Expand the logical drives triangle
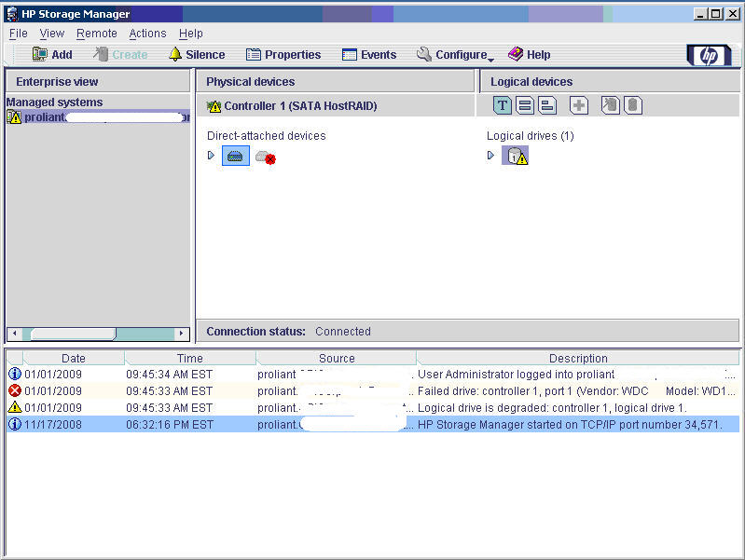Viewport: 745px width, 560px height. pyautogui.click(x=490, y=156)
